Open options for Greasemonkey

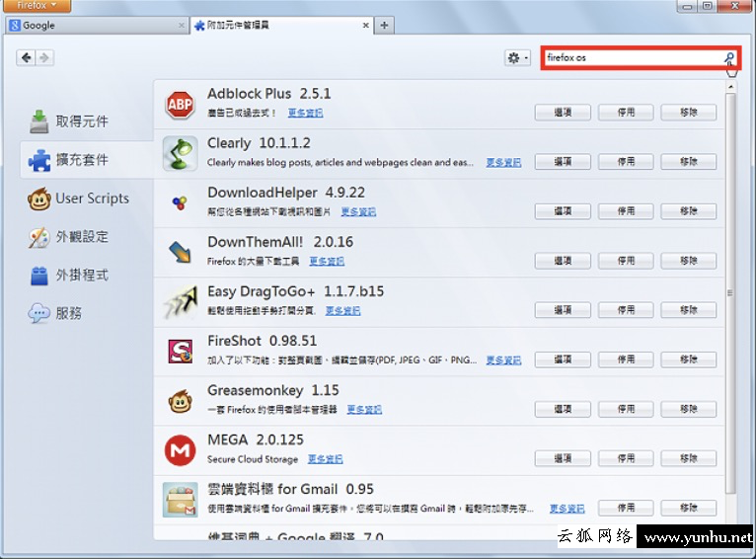point(563,409)
